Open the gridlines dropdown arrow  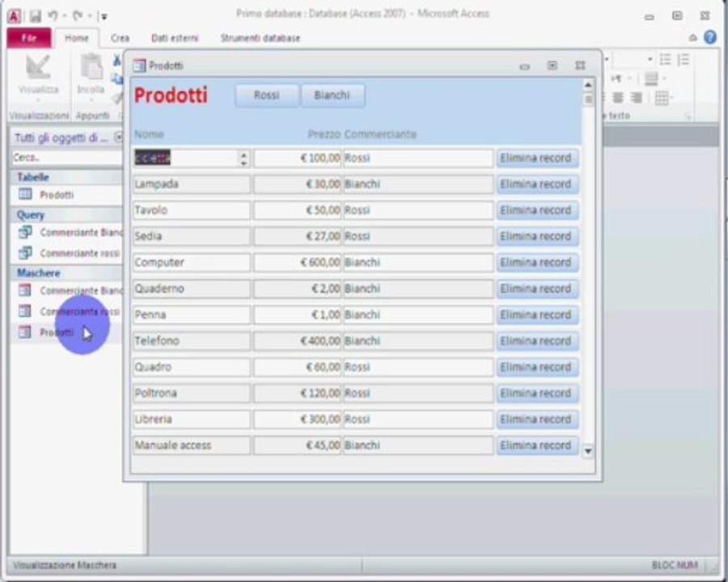[x=671, y=98]
